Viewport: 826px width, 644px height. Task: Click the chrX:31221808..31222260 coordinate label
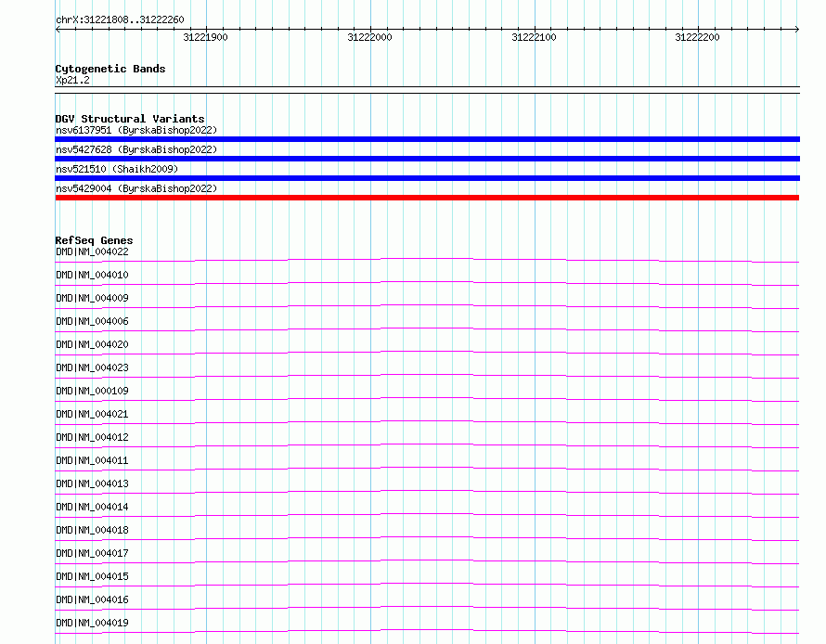click(x=120, y=19)
